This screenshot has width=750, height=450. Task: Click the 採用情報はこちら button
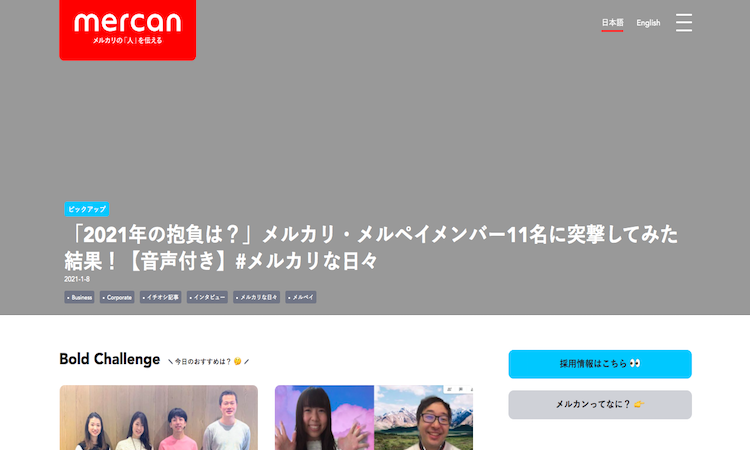tap(600, 364)
